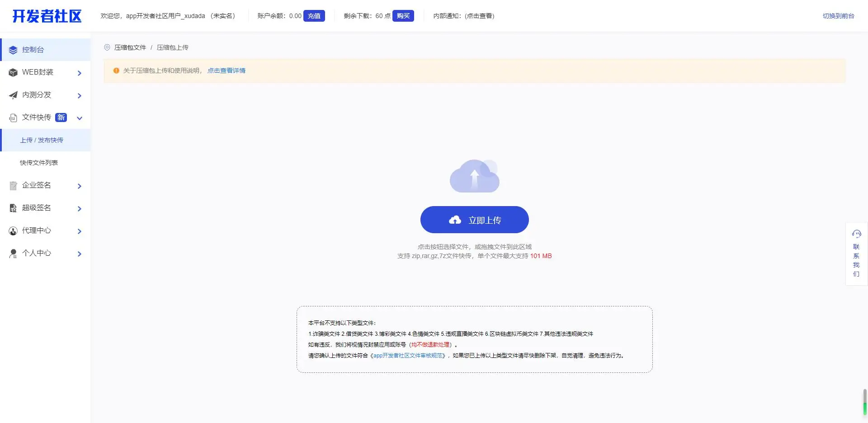The image size is (868, 423).
Task: Click the 联系我们 headset icon
Action: (x=856, y=234)
